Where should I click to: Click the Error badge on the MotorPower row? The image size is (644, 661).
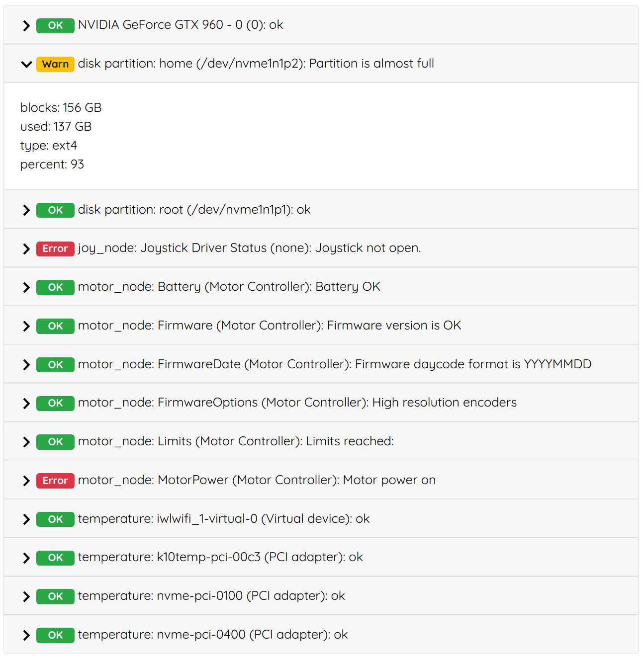point(55,480)
